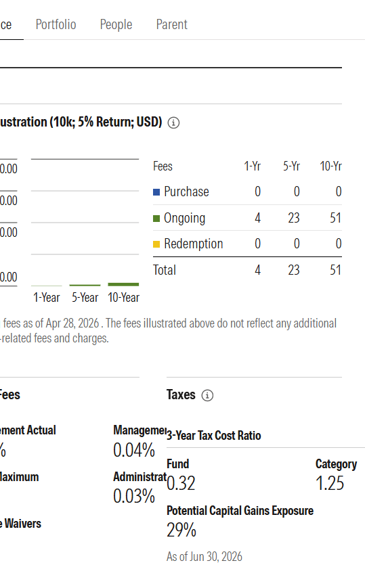Viewport: 365px width, 588px height.
Task: Switch to the People tab
Action: point(116,25)
